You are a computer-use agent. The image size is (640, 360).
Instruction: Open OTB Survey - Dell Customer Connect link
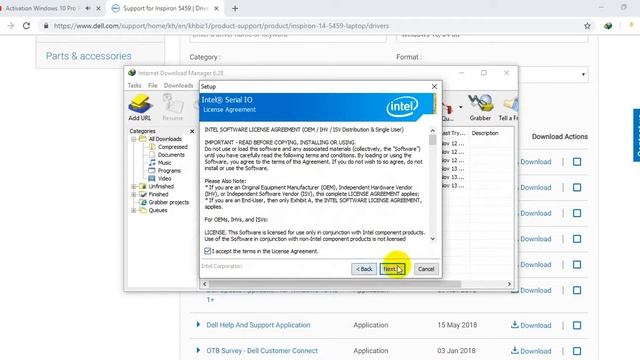(x=262, y=351)
